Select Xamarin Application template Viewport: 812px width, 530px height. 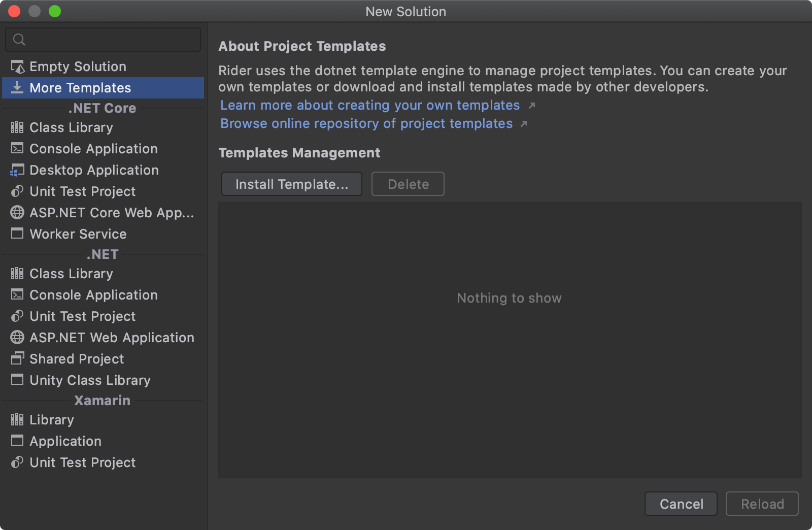coord(103,441)
